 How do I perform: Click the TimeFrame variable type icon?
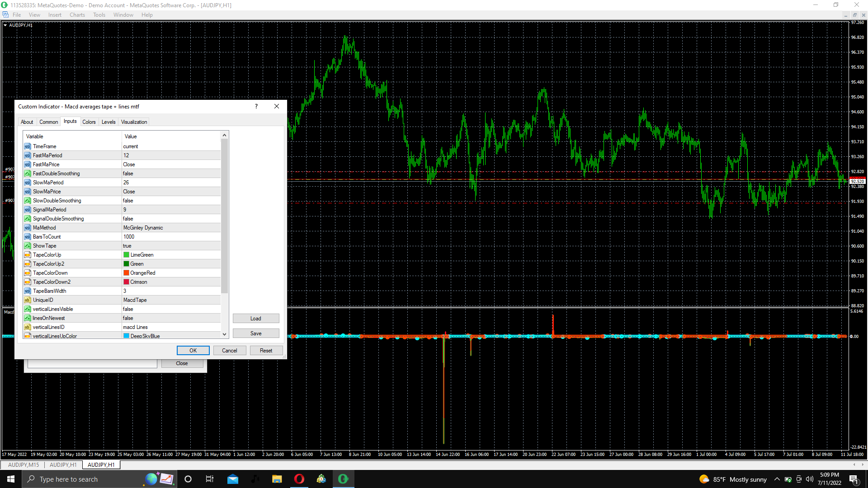pos(28,146)
